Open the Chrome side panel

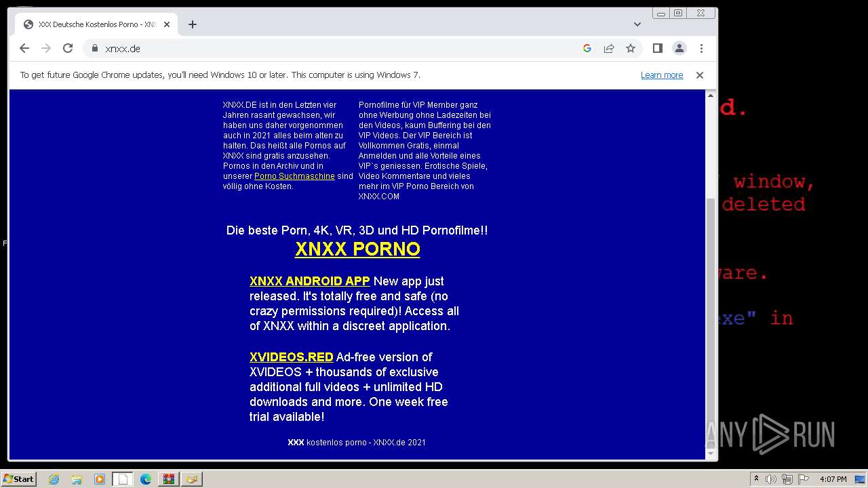point(657,48)
